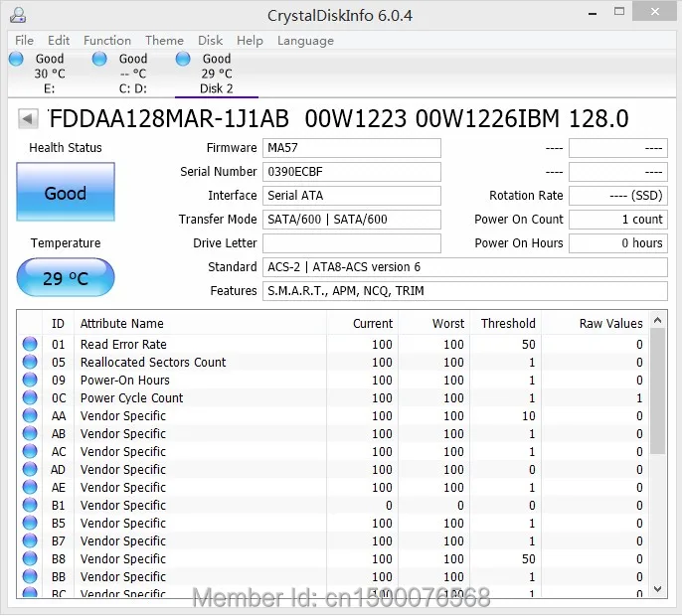This screenshot has width=682, height=616.
Task: Click the scrollbar down arrow
Action: pos(658,589)
